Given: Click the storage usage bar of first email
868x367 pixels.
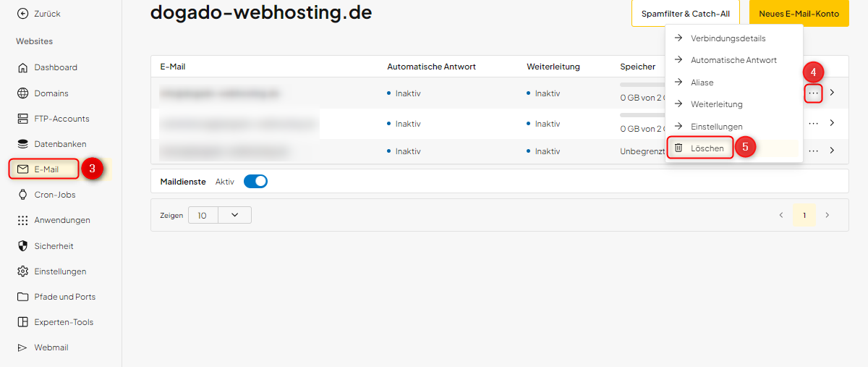Looking at the screenshot, I should [642, 85].
